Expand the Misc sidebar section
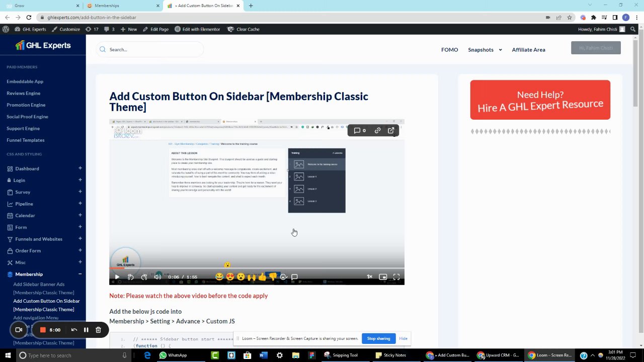 coord(80,262)
